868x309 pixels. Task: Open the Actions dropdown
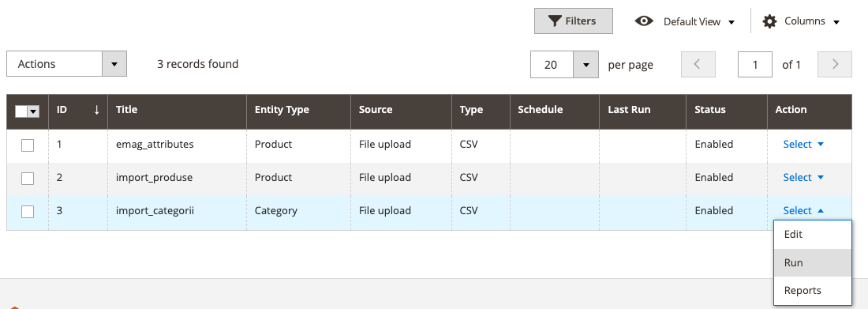coord(66,64)
